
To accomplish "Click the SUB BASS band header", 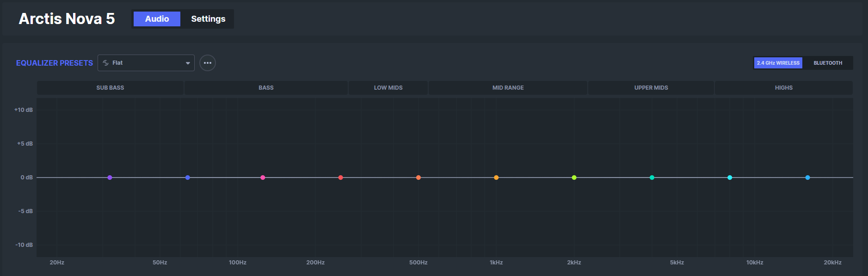I will click(x=110, y=88).
